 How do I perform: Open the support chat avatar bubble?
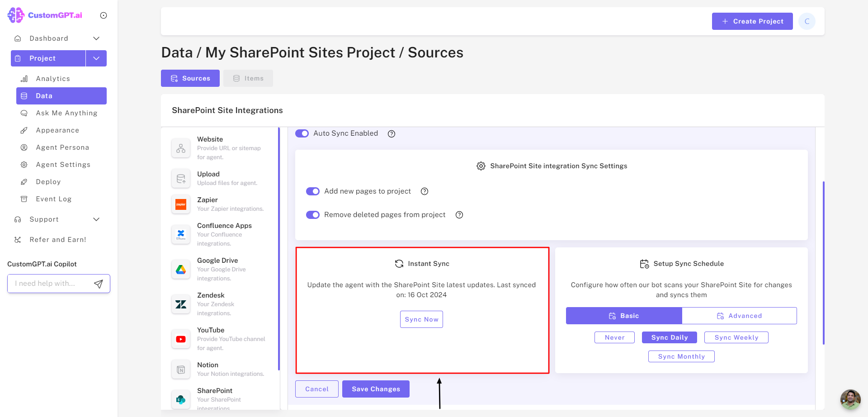[x=850, y=399]
